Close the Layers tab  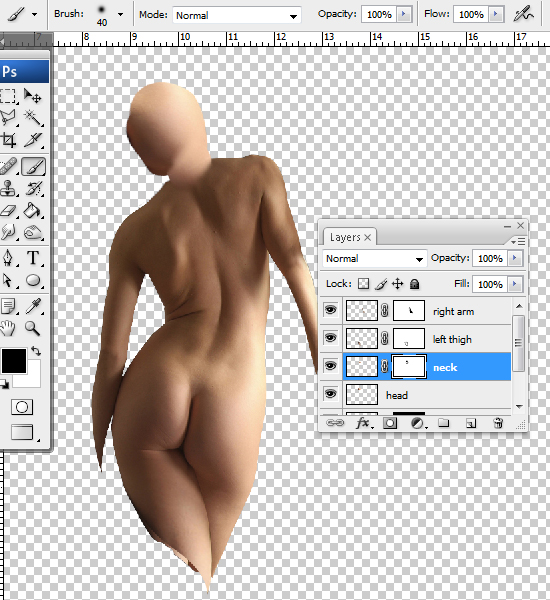[x=367, y=238]
